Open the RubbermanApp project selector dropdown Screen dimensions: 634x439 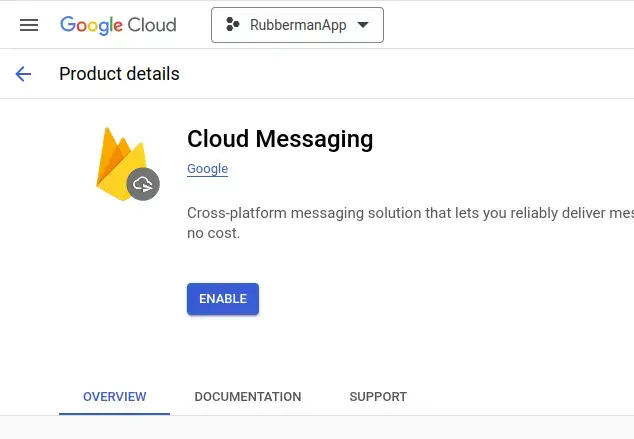tap(297, 25)
